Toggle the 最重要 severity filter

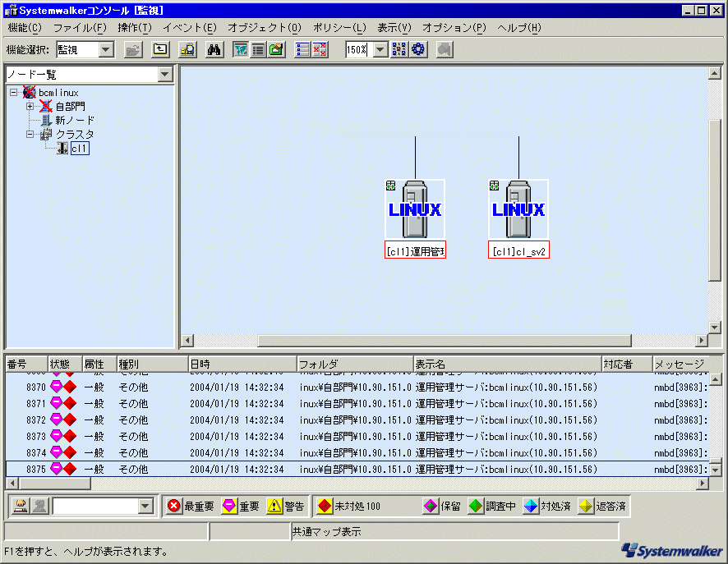[x=190, y=507]
